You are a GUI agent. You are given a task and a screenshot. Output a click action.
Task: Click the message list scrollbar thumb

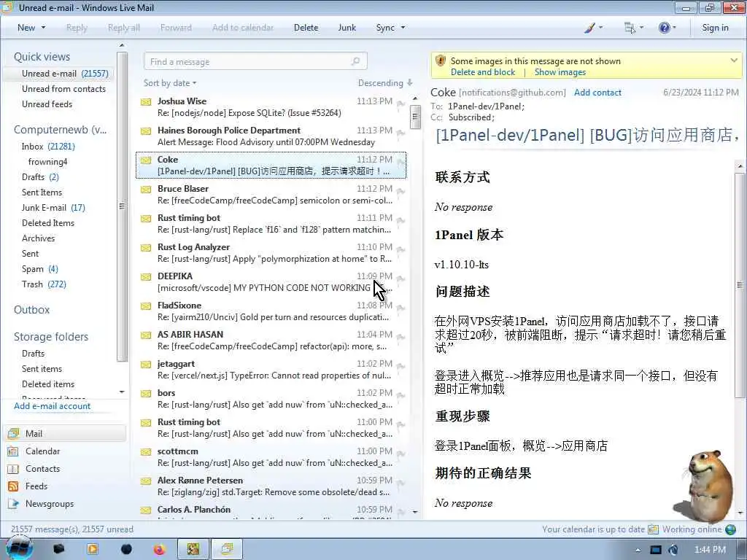tap(415, 117)
